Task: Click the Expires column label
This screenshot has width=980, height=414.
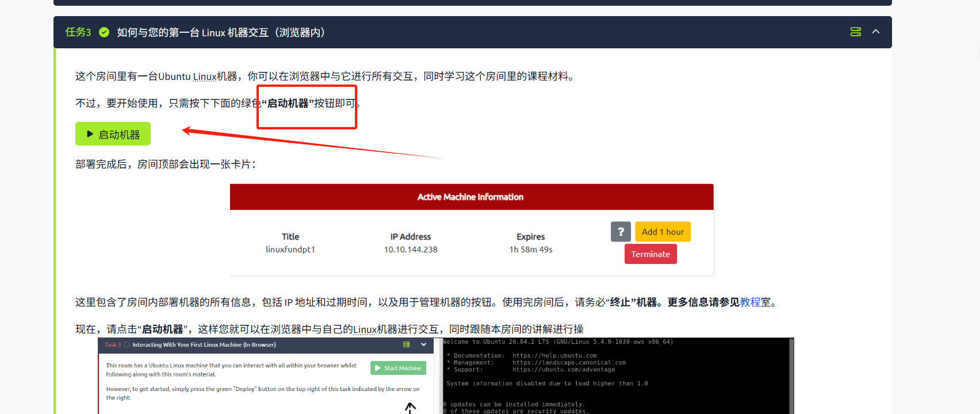Action: click(x=531, y=236)
